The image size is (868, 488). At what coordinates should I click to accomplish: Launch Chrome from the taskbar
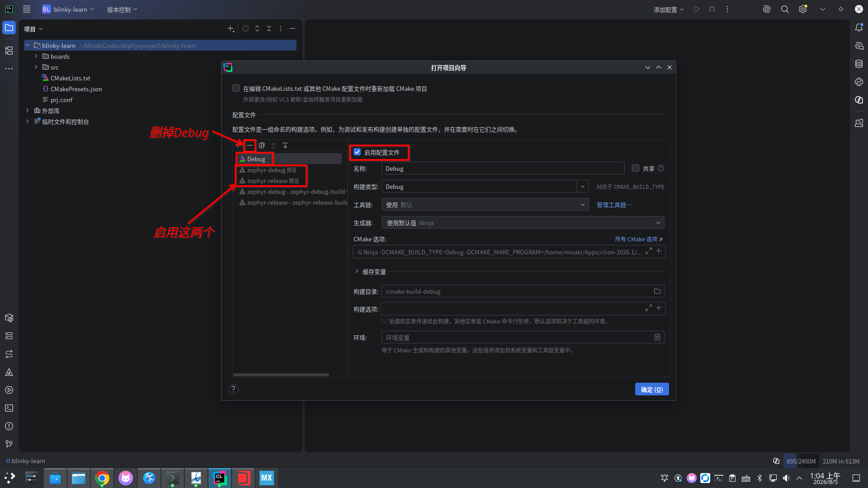tap(102, 478)
